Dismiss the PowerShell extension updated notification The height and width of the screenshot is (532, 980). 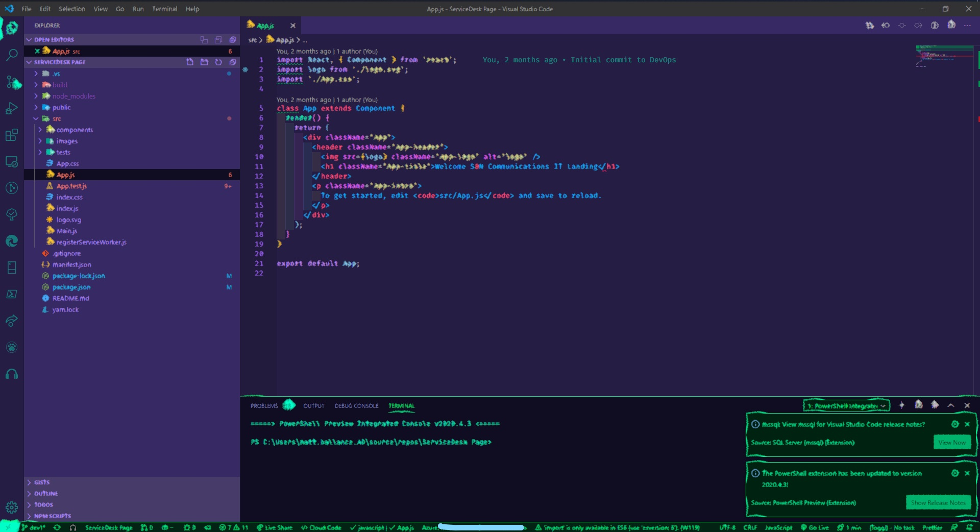[967, 473]
